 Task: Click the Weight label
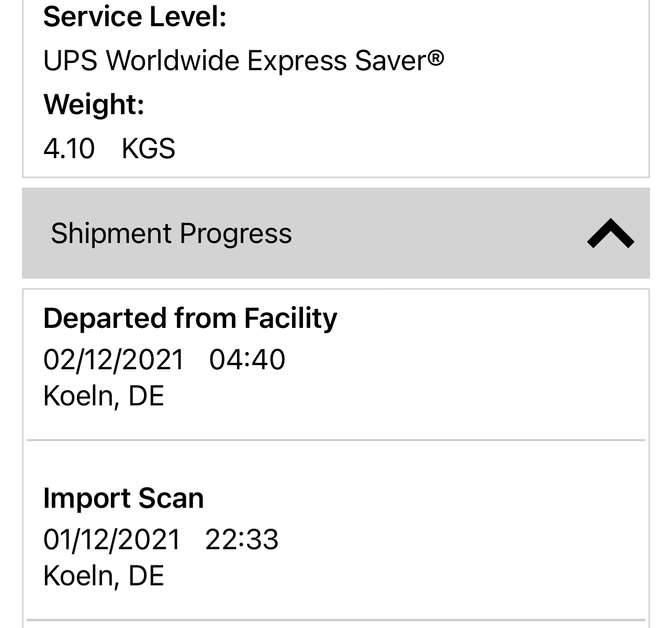click(94, 104)
